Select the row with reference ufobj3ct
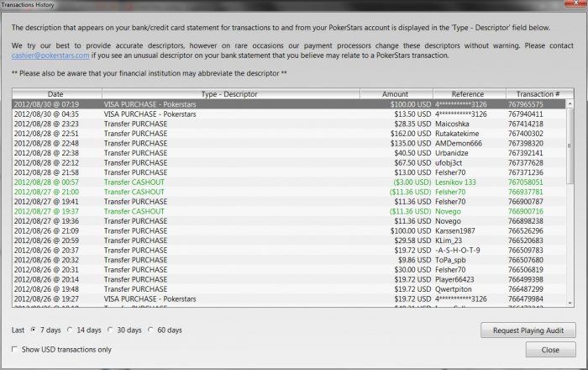 coord(289,162)
